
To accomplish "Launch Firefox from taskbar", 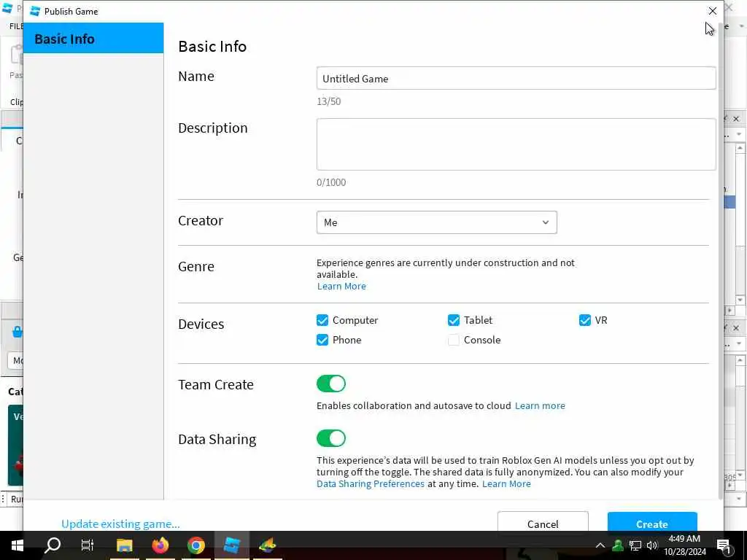I will point(160,545).
